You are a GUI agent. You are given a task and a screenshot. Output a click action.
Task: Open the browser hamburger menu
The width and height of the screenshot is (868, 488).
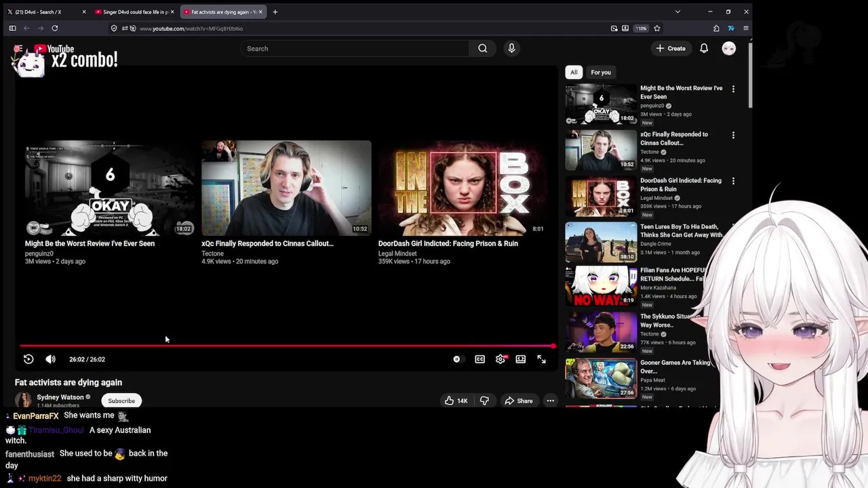click(x=746, y=28)
